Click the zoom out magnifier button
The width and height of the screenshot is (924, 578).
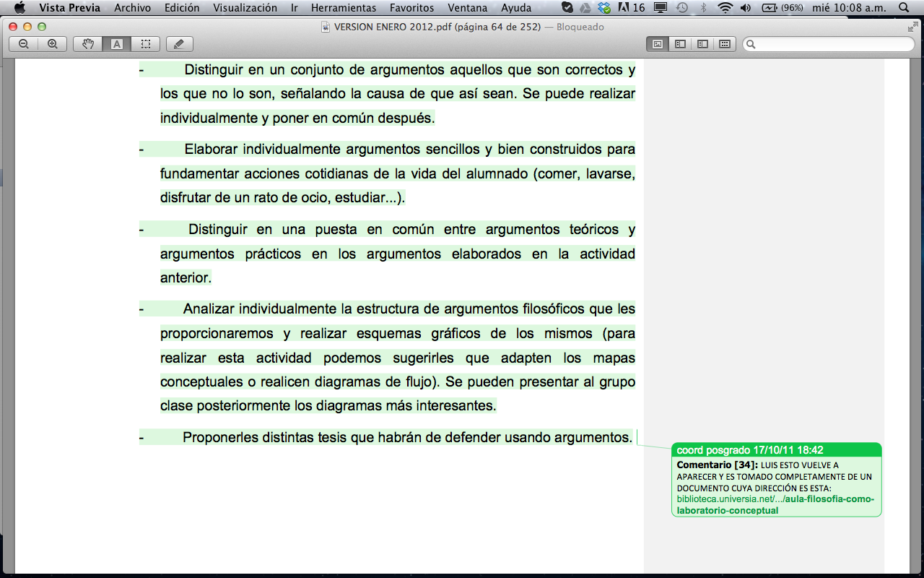click(x=24, y=44)
